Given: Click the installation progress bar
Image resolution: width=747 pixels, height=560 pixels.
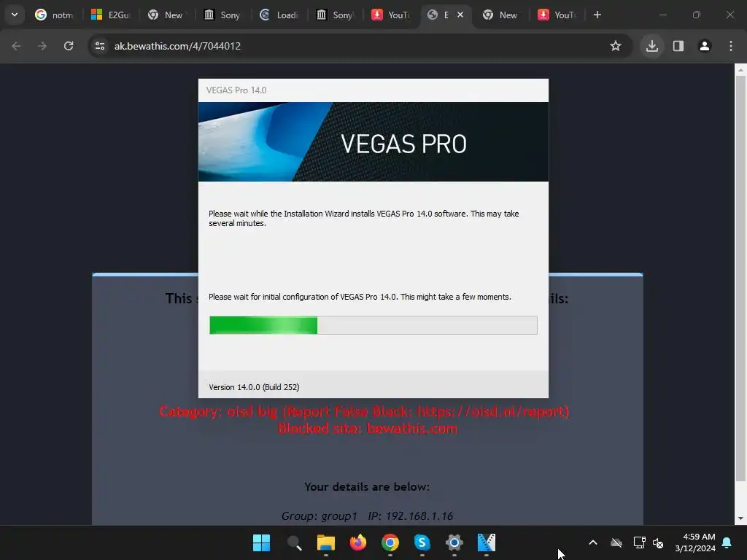Looking at the screenshot, I should 373,325.
